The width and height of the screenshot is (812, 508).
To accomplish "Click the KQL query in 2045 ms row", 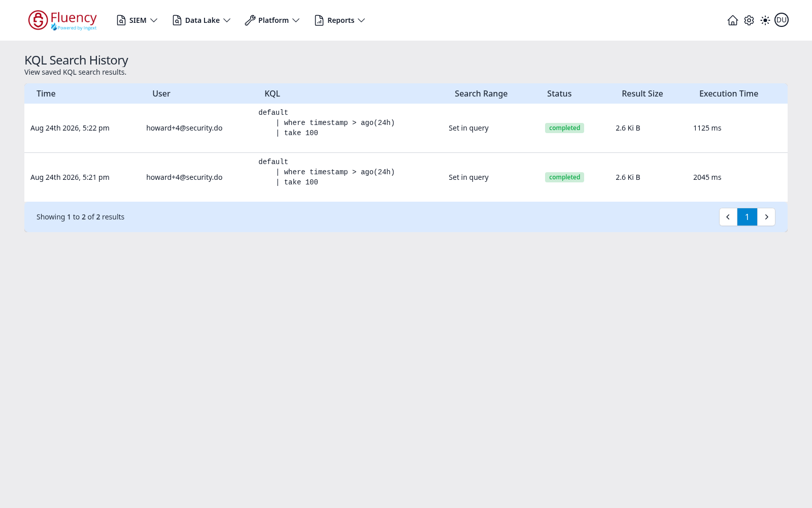I will coord(326,172).
